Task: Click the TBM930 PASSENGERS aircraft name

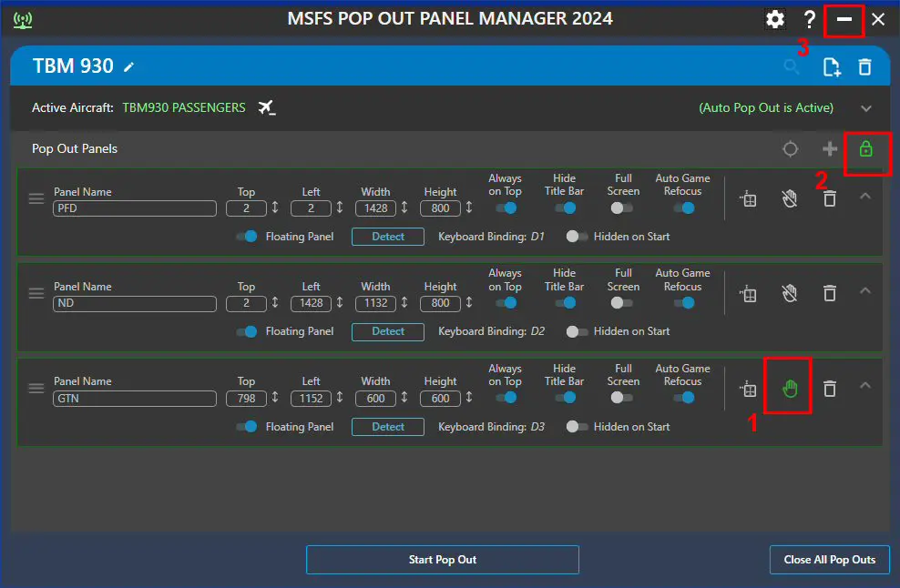Action: pos(184,107)
